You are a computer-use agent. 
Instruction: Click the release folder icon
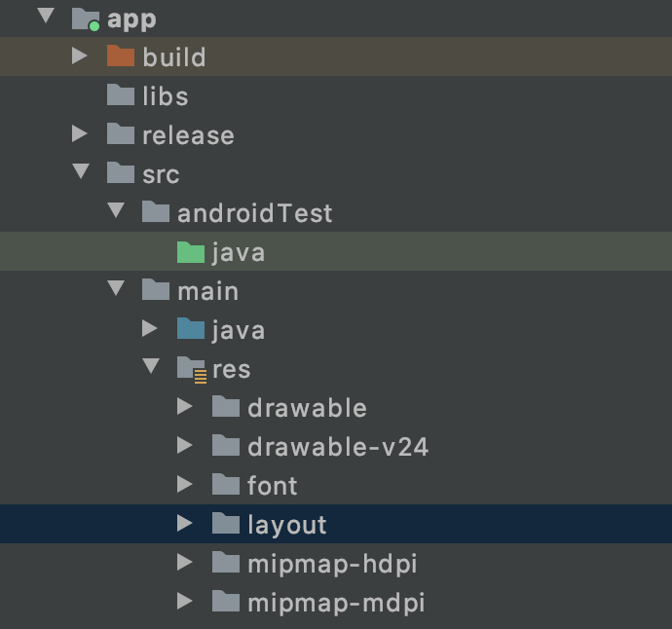coord(121,134)
